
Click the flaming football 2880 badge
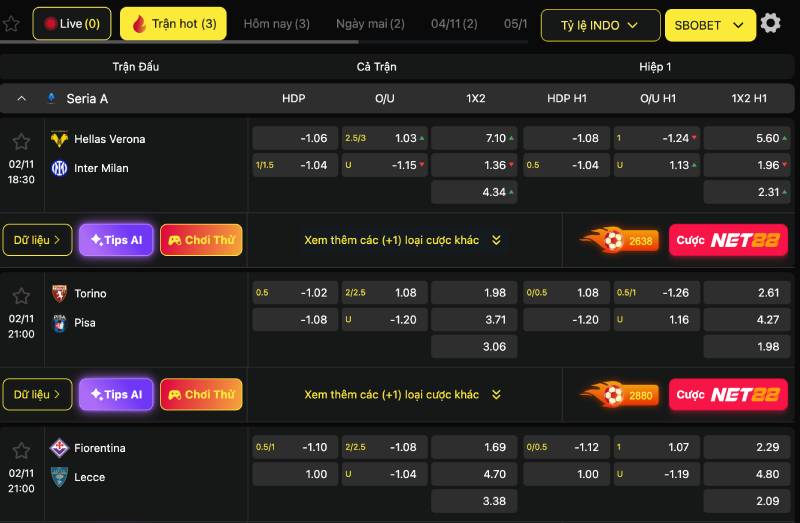[x=619, y=395]
